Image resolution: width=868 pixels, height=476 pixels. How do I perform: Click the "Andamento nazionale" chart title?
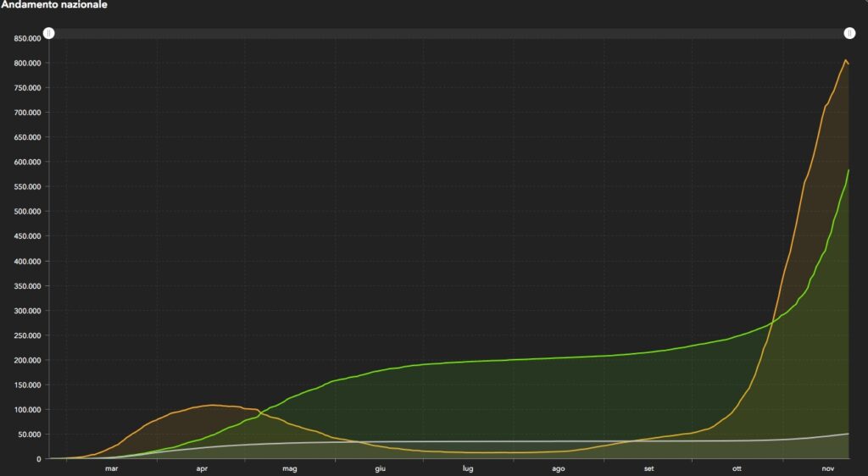[54, 5]
